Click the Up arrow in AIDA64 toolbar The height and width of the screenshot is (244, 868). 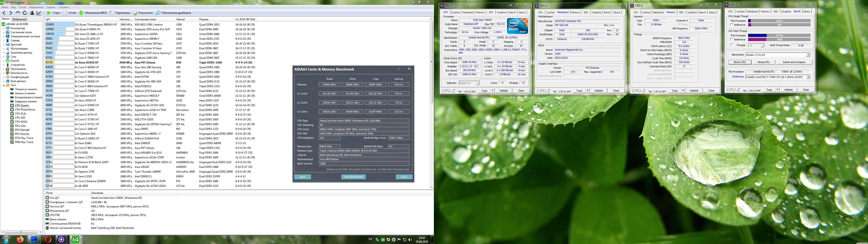click(18, 13)
